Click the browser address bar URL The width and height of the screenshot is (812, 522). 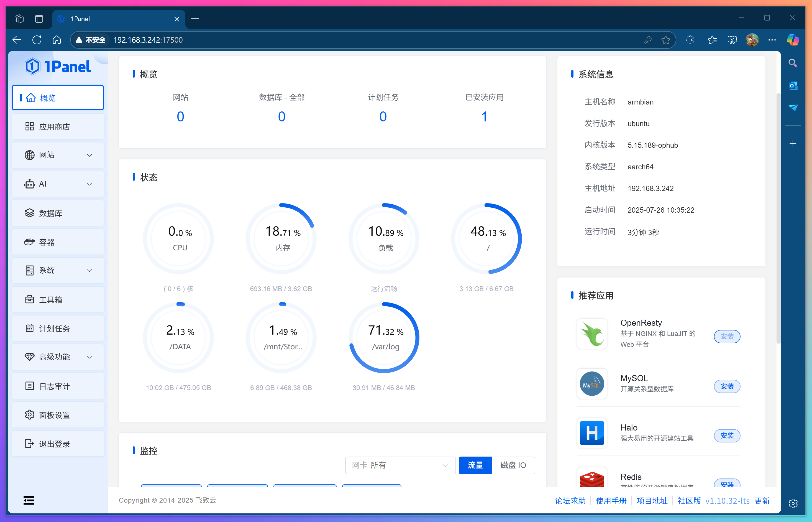point(148,40)
